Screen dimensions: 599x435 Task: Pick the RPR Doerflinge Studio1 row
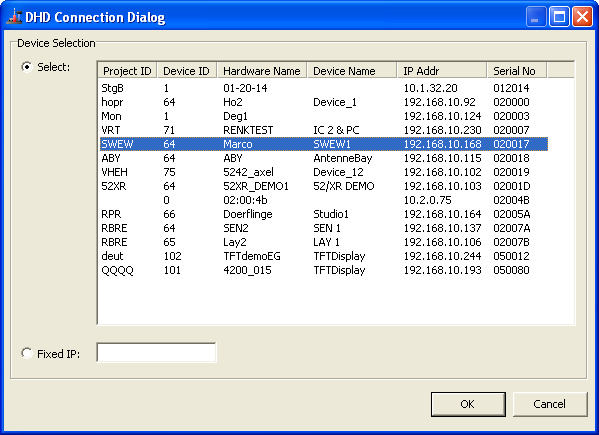tap(324, 214)
